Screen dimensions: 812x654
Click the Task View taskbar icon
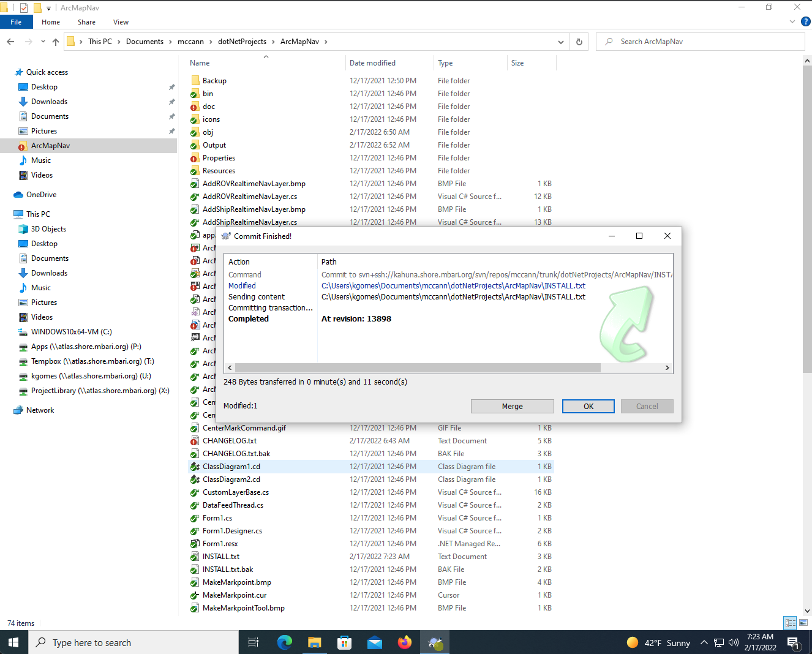[x=254, y=642]
